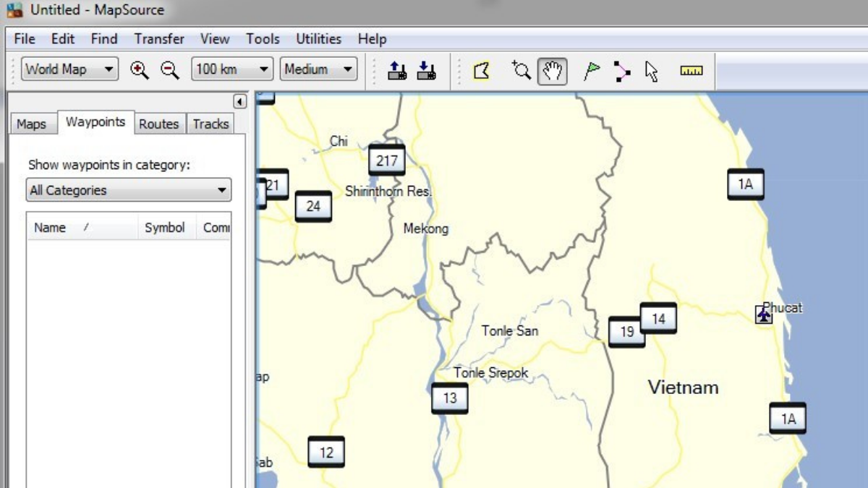This screenshot has height=488, width=868.
Task: Click the MapSource application icon in title bar
Action: (x=14, y=10)
